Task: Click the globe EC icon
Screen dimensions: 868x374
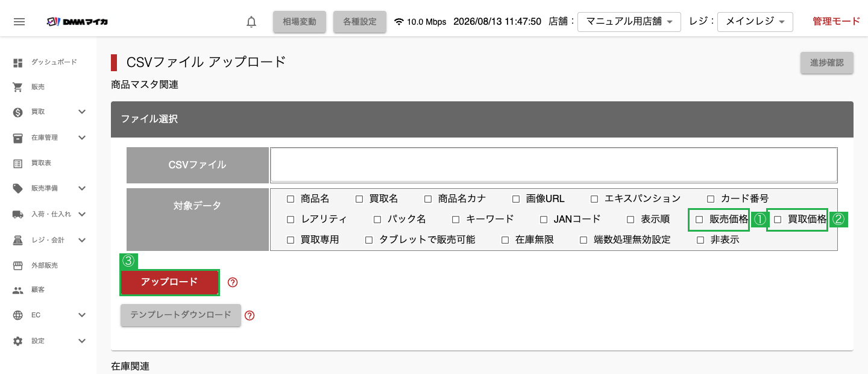Action: pos(18,315)
